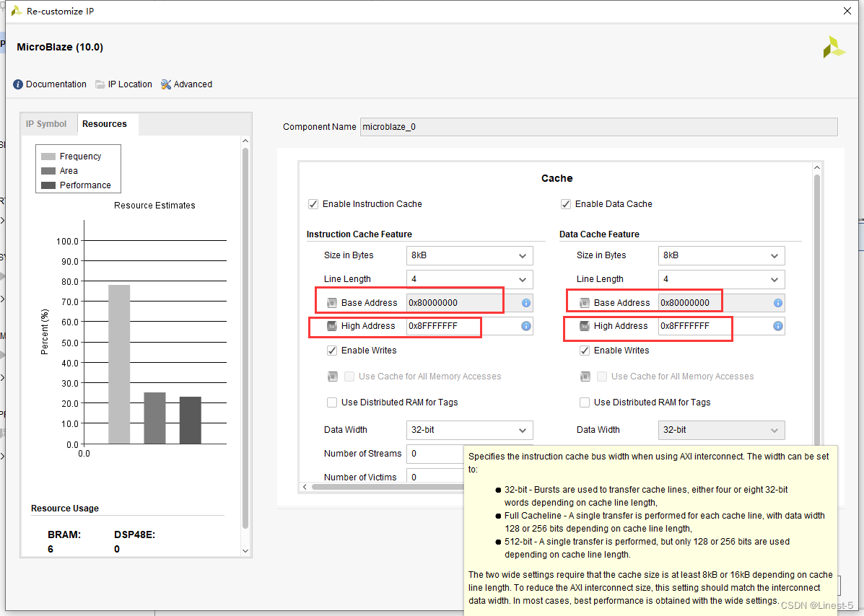Uncheck the Enable Data Cache checkbox
Screen dimensions: 864x616
tap(566, 204)
